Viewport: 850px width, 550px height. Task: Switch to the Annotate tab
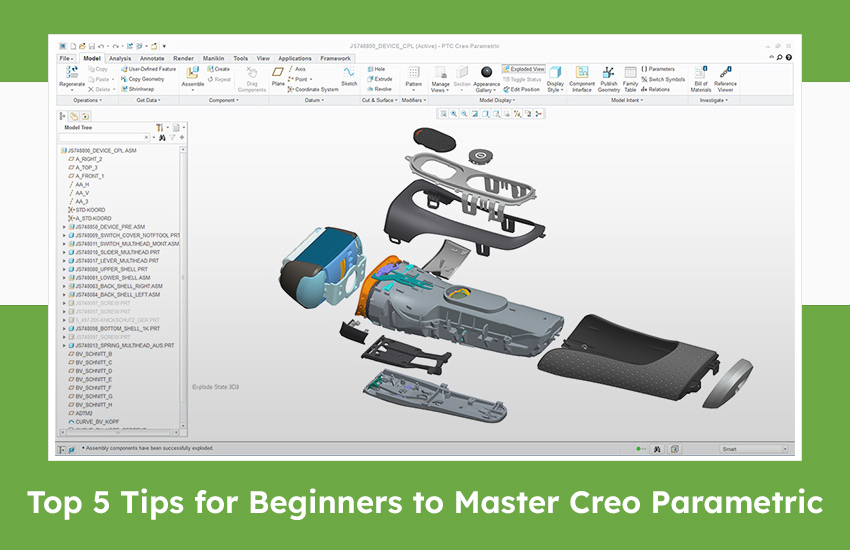tap(152, 59)
